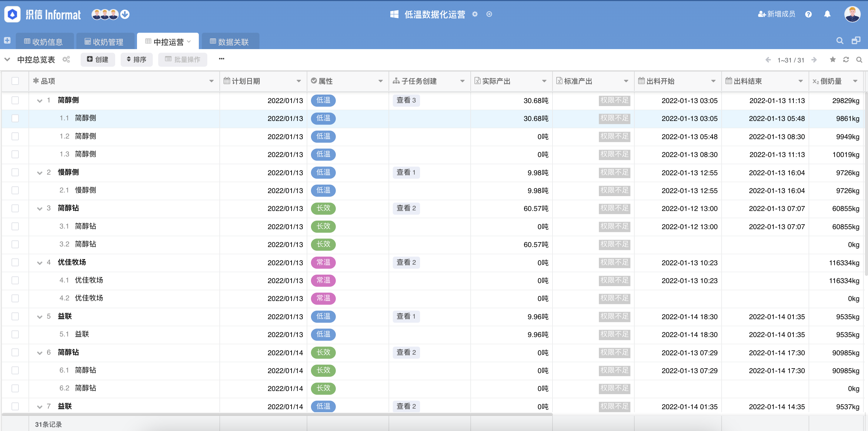Check the row 6.2 简醇钻 checkbox

tap(15, 389)
